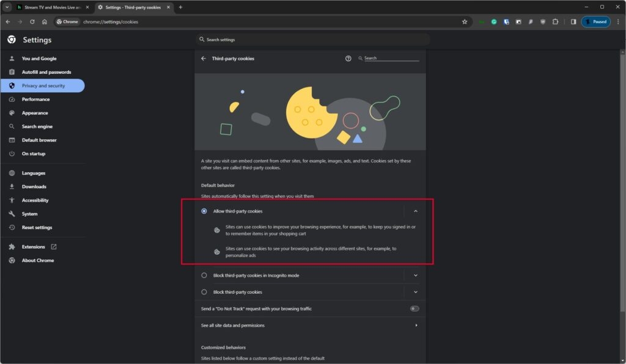Click the About Chrome logo icon
The image size is (626, 364).
[x=12, y=260]
